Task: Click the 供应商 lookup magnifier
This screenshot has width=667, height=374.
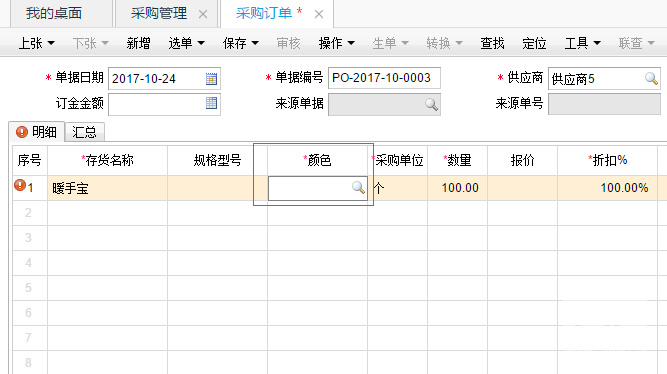Action: coord(651,78)
